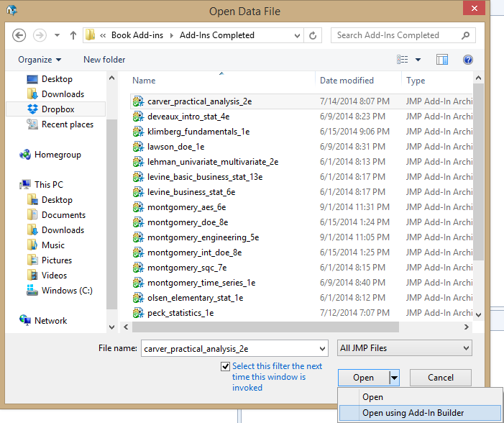The width and height of the screenshot is (504, 423).
Task: Select montgomery_int_doe_8e file
Action: [x=194, y=253]
